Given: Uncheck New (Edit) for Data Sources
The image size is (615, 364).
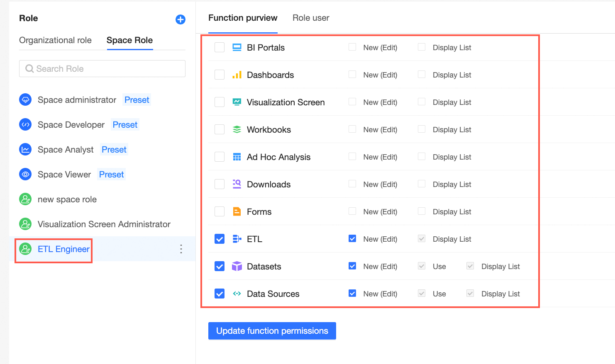Looking at the screenshot, I should (x=352, y=293).
